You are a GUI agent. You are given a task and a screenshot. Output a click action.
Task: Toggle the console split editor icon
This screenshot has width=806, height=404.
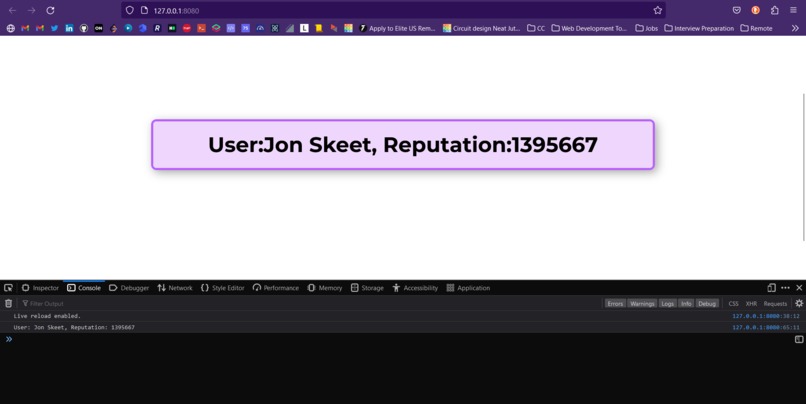(x=799, y=339)
